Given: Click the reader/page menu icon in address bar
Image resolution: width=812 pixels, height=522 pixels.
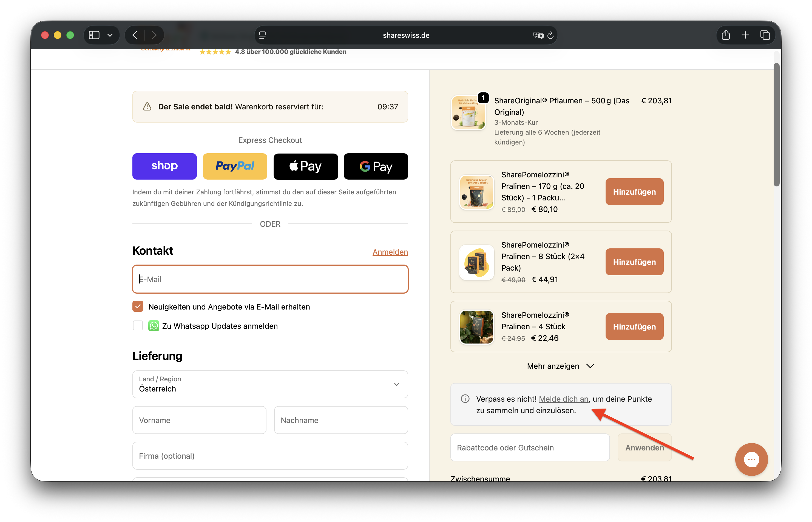Looking at the screenshot, I should pyautogui.click(x=263, y=35).
